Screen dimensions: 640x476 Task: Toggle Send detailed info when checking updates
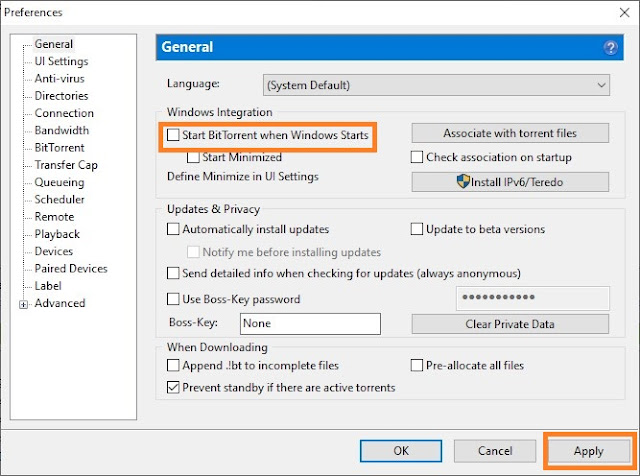pyautogui.click(x=173, y=273)
